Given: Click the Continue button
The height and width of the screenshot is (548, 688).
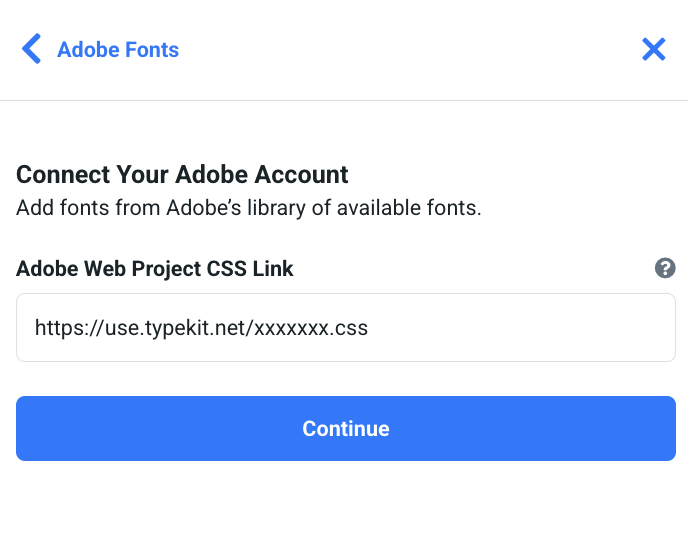Looking at the screenshot, I should click(x=346, y=428).
